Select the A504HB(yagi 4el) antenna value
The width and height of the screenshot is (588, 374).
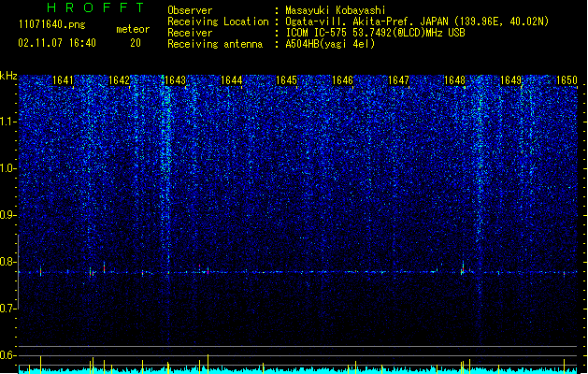point(330,44)
